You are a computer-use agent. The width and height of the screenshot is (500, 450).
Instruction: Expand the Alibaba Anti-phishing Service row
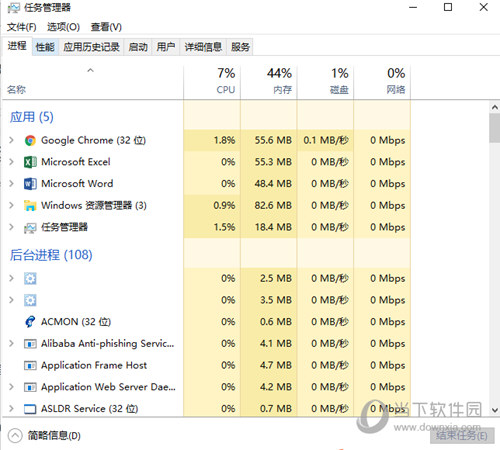tap(11, 343)
